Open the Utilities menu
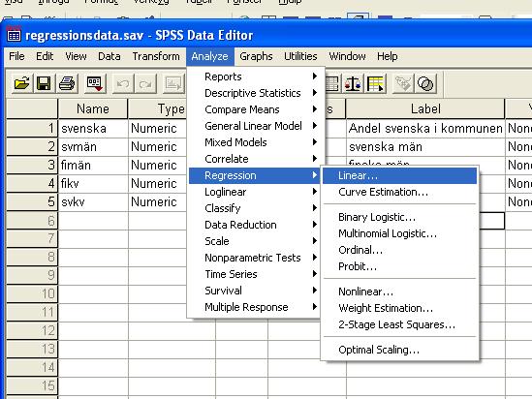Image resolution: width=532 pixels, height=399 pixels. pyautogui.click(x=300, y=56)
